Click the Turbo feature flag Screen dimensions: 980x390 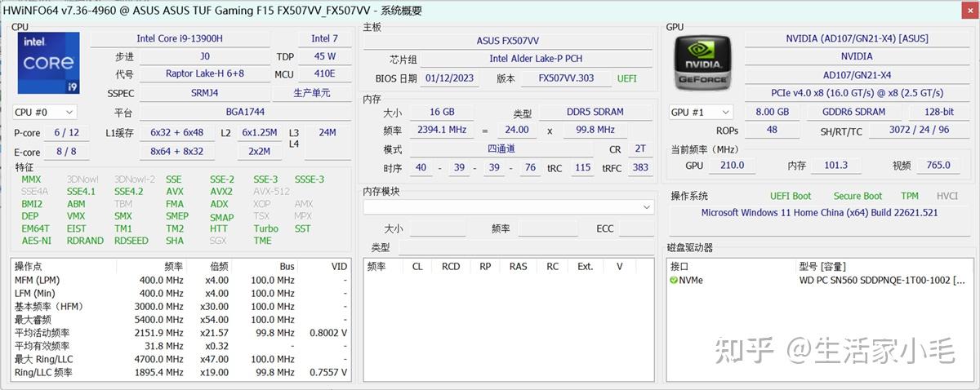(x=265, y=228)
